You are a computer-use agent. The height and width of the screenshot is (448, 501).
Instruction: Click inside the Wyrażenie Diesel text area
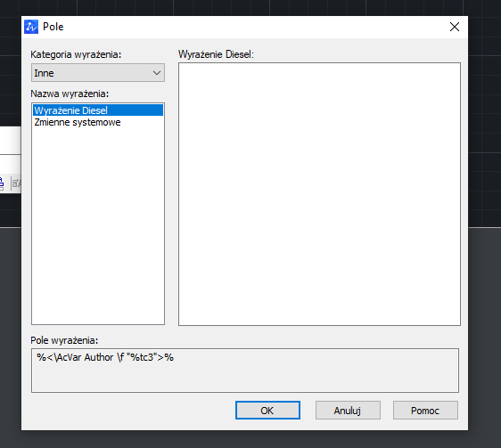319,194
